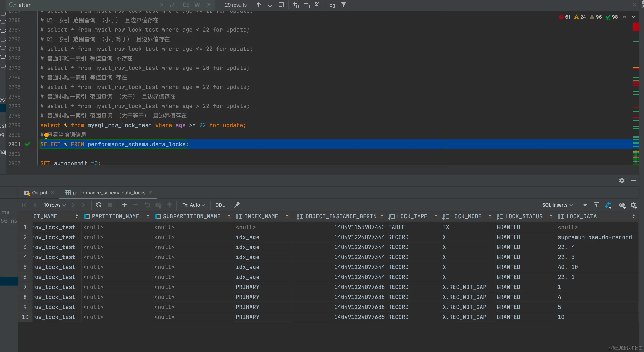Select the performance_schema.data_locks tab
This screenshot has height=352, width=644.
tap(109, 193)
